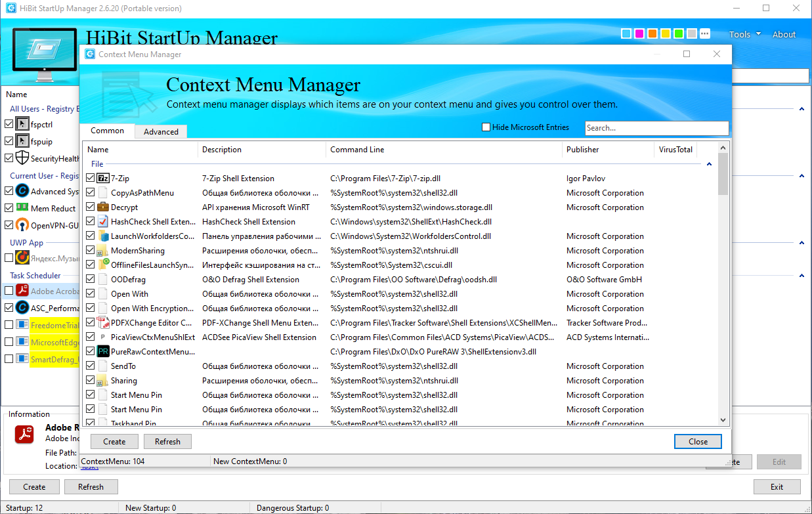The width and height of the screenshot is (812, 514).
Task: Switch to the Common tab
Action: pyautogui.click(x=108, y=131)
